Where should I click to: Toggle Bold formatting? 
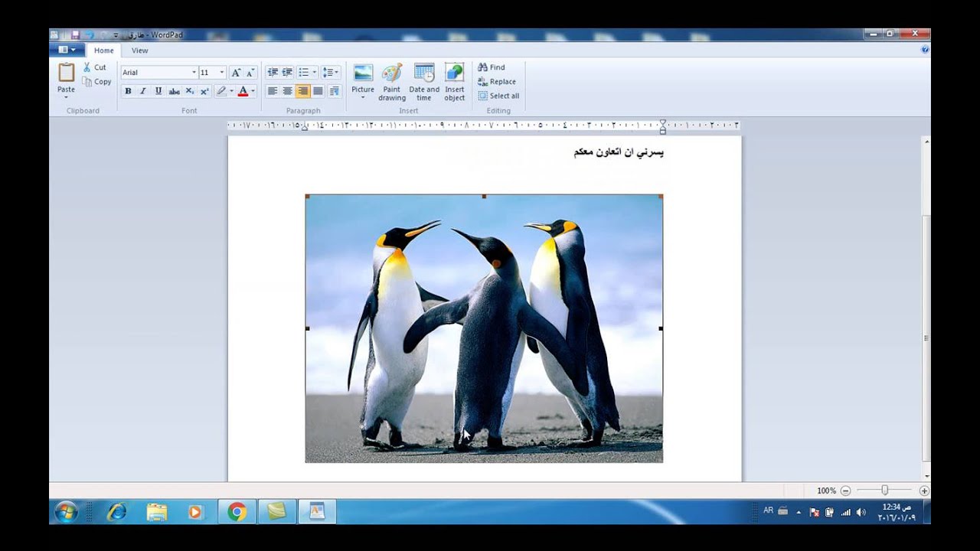pos(128,91)
